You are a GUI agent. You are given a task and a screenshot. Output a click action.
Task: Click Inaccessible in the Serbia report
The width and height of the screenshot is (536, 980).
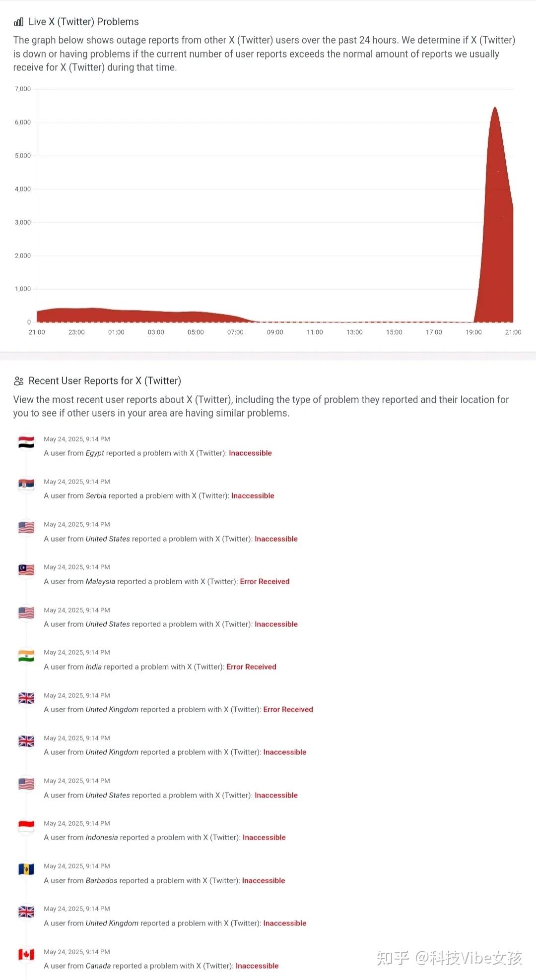pos(253,495)
